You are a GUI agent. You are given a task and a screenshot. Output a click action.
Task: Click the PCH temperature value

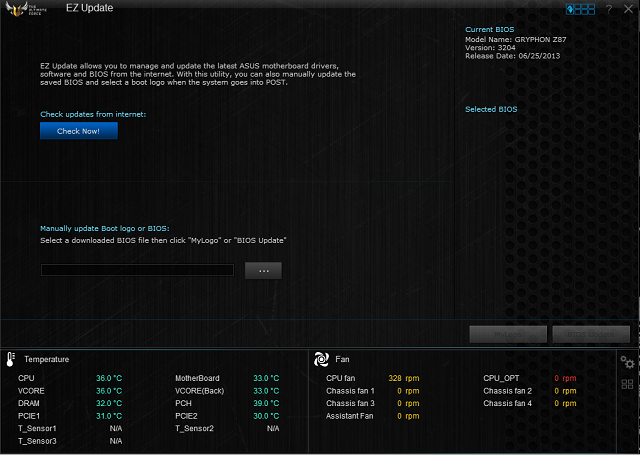pos(264,403)
